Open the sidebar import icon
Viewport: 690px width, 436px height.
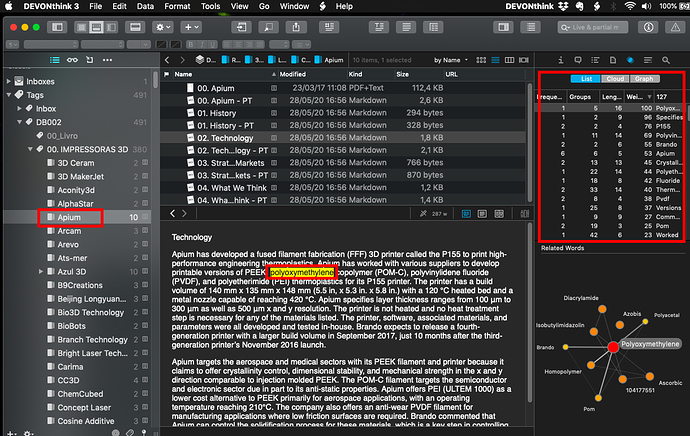(90, 60)
